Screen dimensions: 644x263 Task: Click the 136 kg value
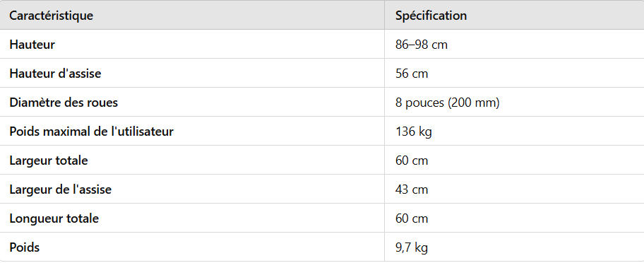[x=414, y=131]
